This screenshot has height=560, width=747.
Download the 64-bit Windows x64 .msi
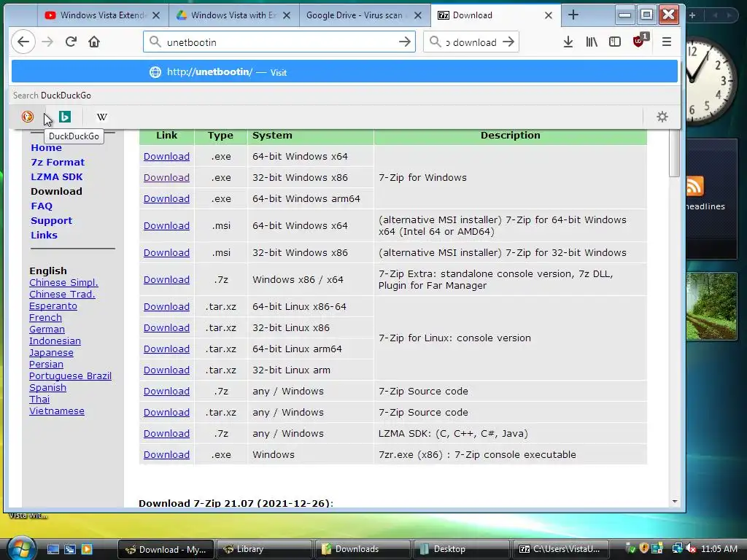(166, 226)
